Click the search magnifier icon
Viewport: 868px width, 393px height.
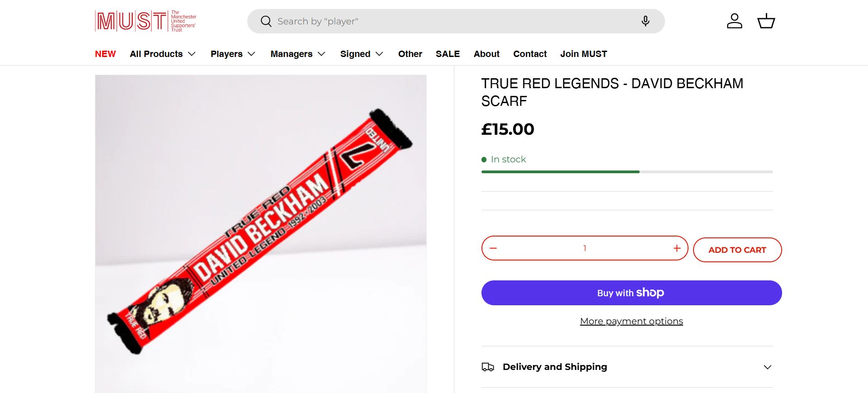tap(266, 21)
